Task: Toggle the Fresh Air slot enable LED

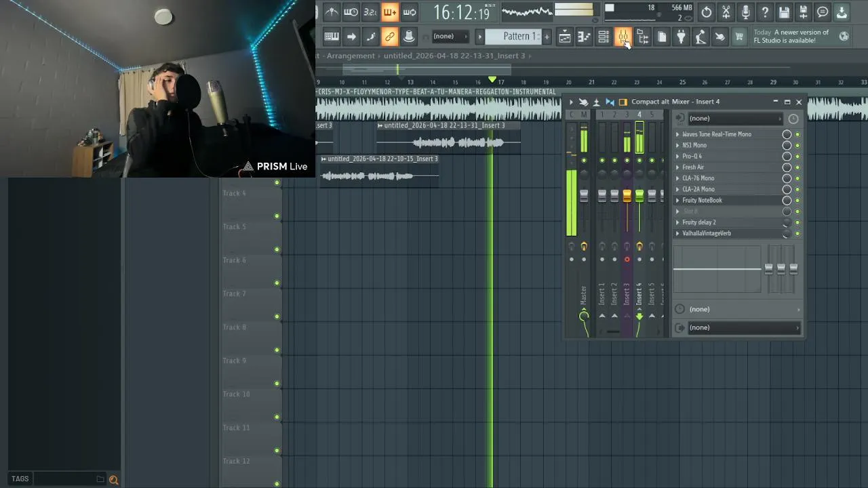Action: click(x=797, y=167)
